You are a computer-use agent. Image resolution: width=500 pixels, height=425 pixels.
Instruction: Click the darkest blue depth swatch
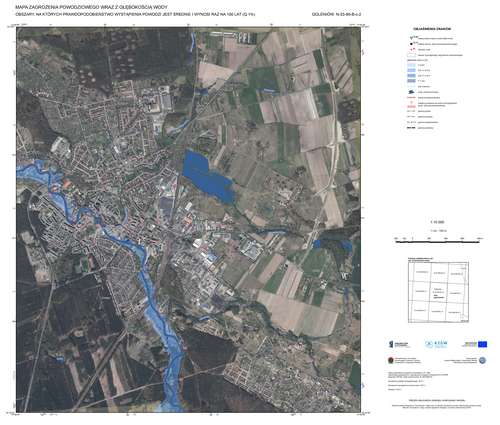[x=411, y=81]
